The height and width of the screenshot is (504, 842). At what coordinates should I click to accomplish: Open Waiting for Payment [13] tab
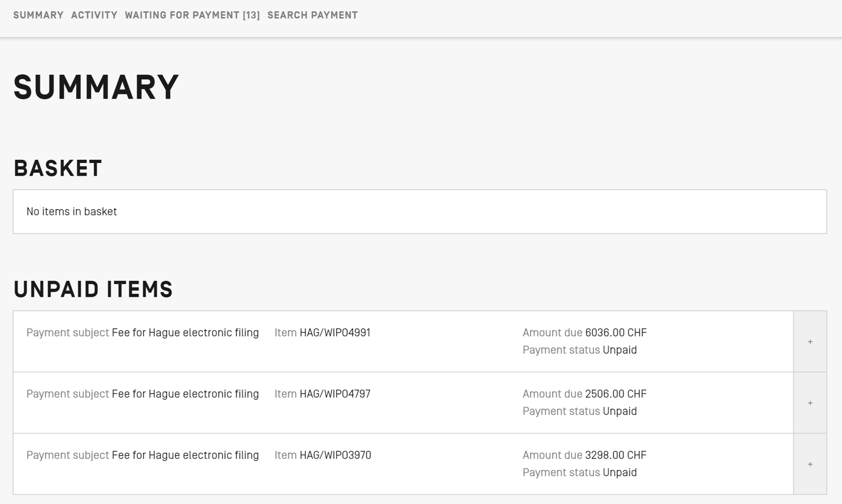coord(192,15)
